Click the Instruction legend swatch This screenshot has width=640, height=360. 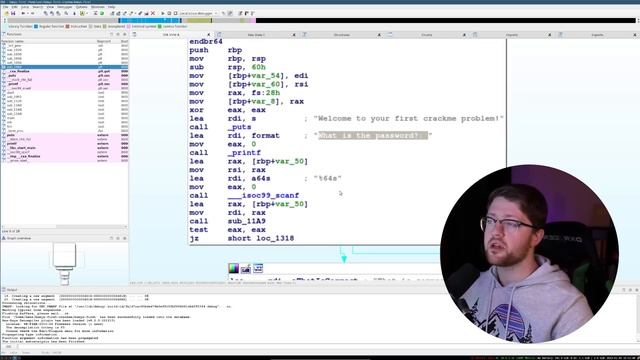[x=67, y=27]
